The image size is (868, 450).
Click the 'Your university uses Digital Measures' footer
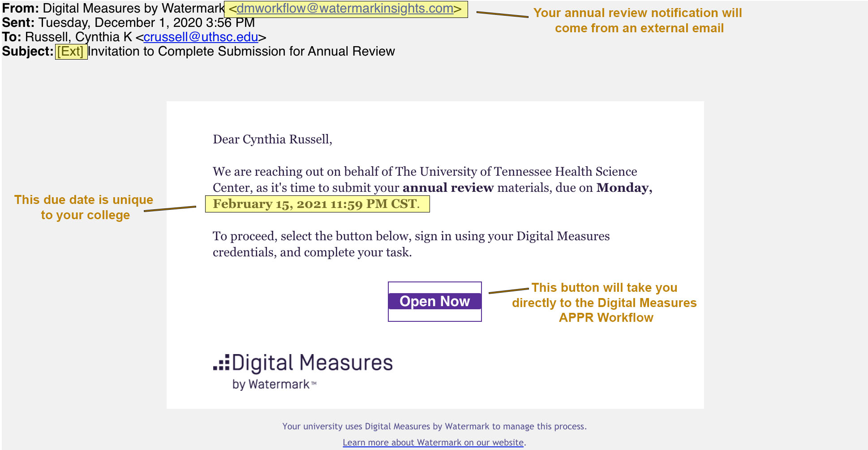pos(434,426)
